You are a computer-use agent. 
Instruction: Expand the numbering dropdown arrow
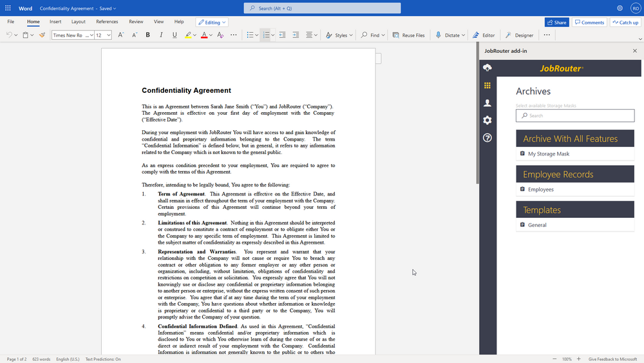click(x=272, y=35)
